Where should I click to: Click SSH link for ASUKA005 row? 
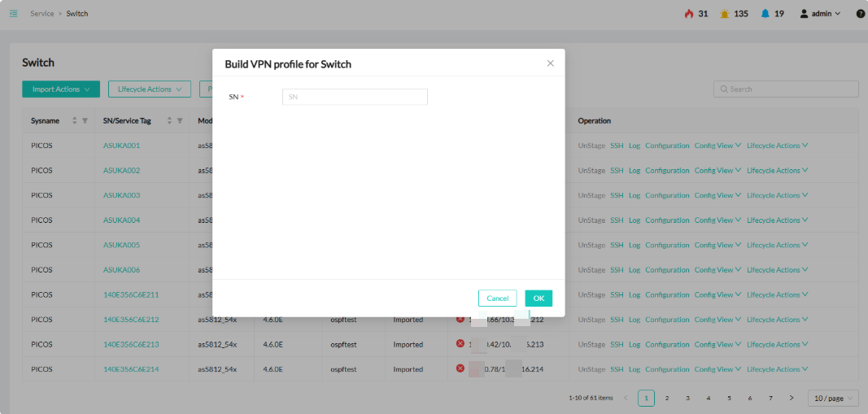click(617, 246)
